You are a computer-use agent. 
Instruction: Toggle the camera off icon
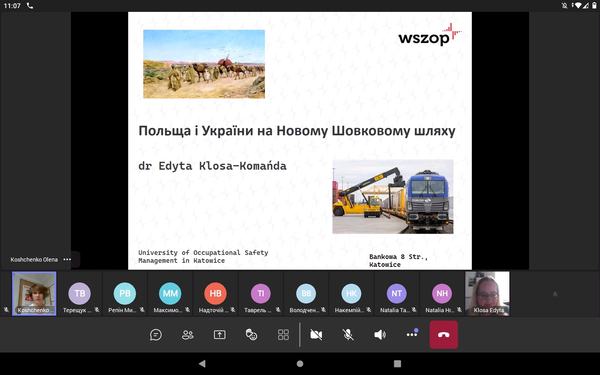[316, 335]
